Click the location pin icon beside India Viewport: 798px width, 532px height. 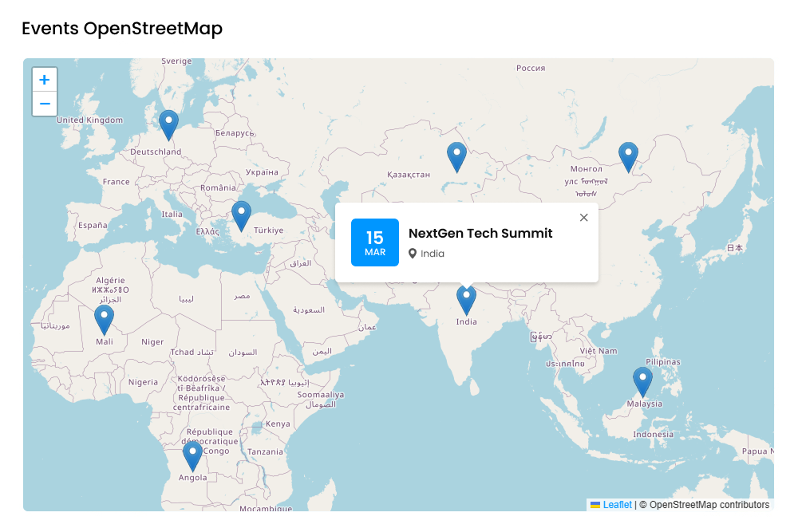[413, 253]
